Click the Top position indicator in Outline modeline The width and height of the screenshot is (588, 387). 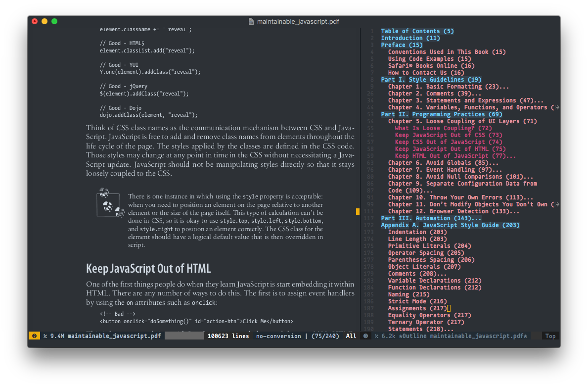[550, 336]
